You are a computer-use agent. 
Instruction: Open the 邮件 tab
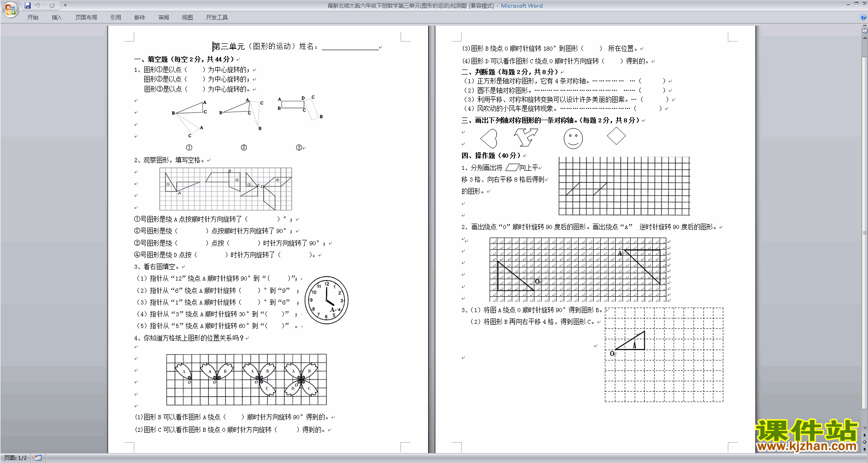[140, 17]
